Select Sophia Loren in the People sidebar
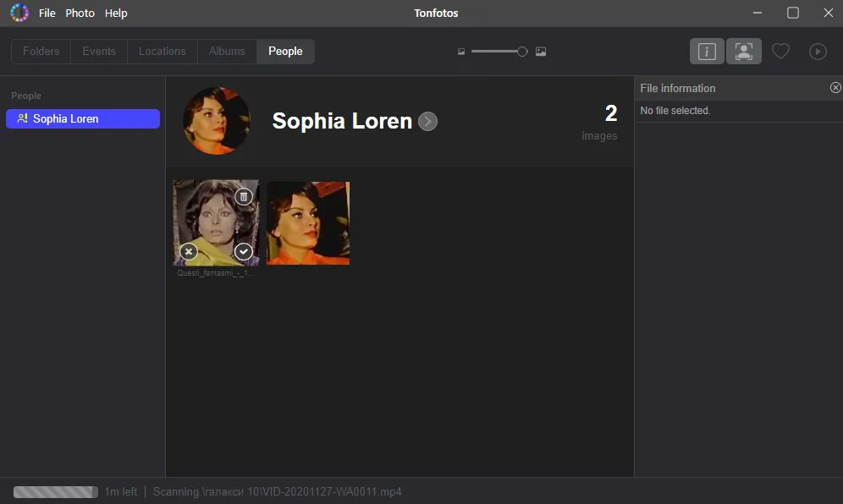843x504 pixels. pyautogui.click(x=83, y=118)
